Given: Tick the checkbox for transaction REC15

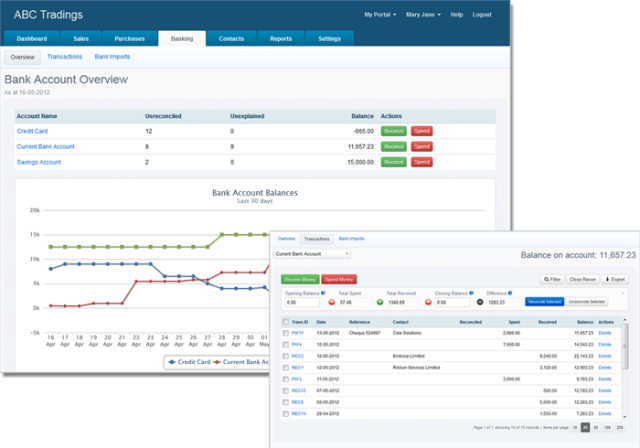Looking at the screenshot, I should pos(286,390).
